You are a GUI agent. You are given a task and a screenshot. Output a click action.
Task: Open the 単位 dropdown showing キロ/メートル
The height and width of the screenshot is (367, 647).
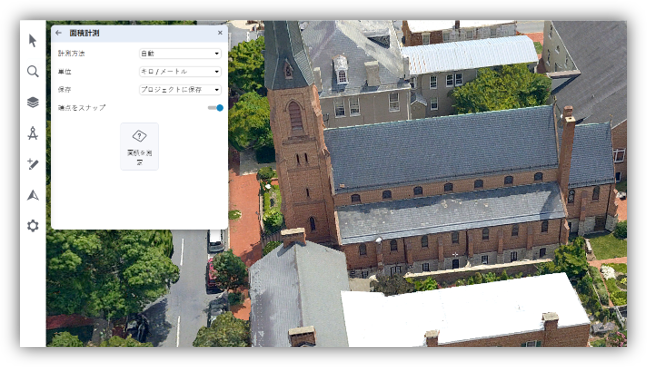click(x=180, y=71)
